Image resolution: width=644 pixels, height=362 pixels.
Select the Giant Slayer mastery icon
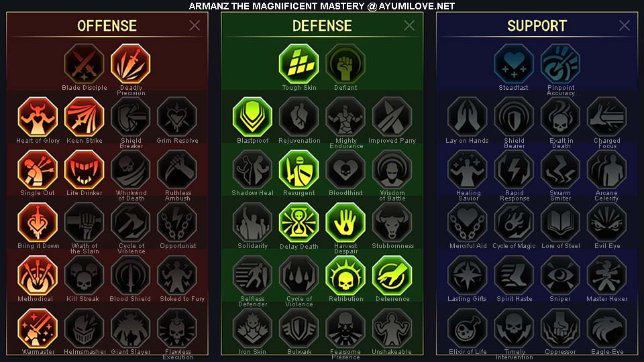[131, 328]
